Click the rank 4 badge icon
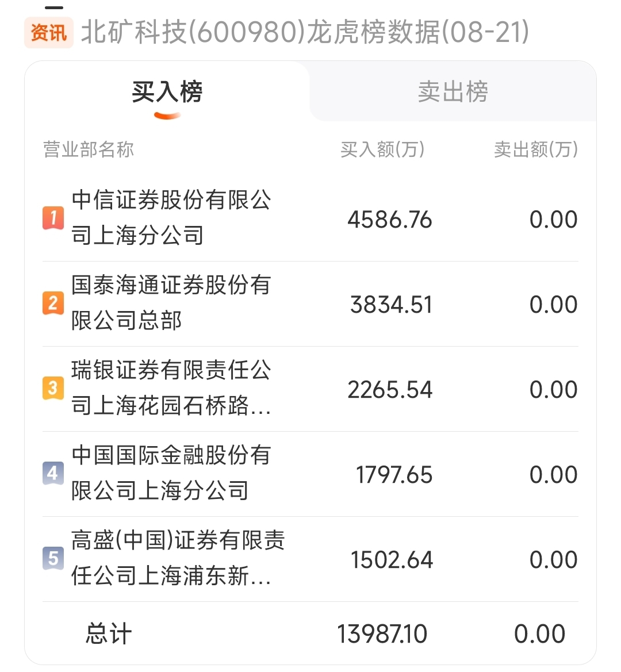 pyautogui.click(x=53, y=473)
